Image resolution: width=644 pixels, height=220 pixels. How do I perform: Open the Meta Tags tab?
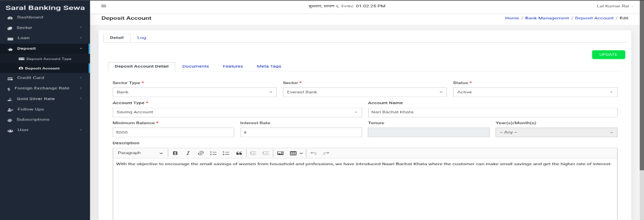[x=269, y=67]
